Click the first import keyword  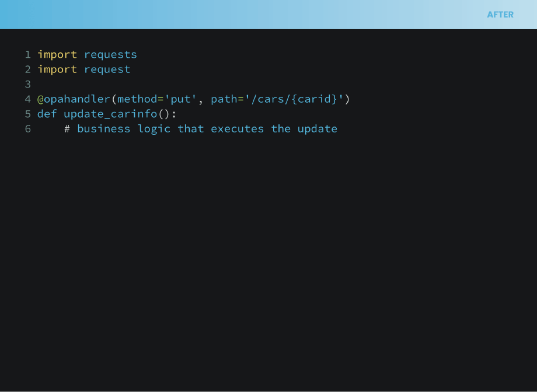[x=57, y=55]
